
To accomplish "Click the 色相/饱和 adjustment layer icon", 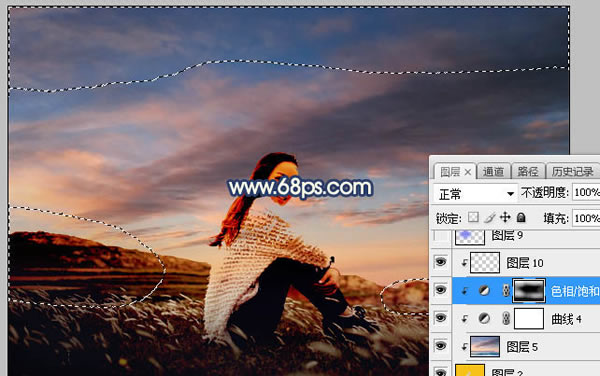I will pos(484,291).
